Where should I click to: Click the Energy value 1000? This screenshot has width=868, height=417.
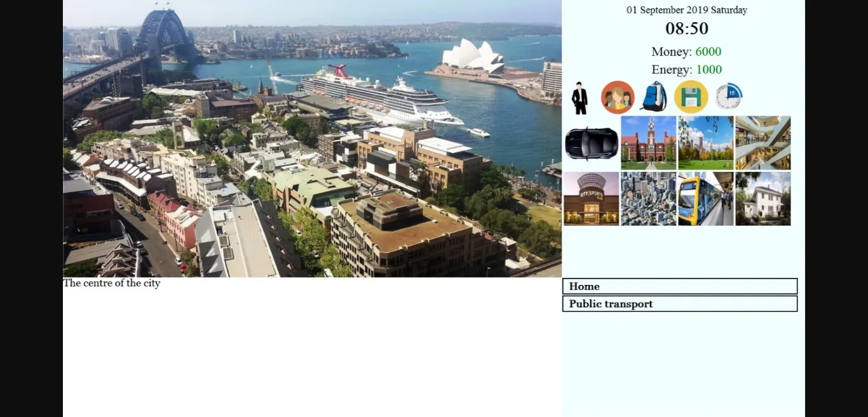click(x=709, y=69)
